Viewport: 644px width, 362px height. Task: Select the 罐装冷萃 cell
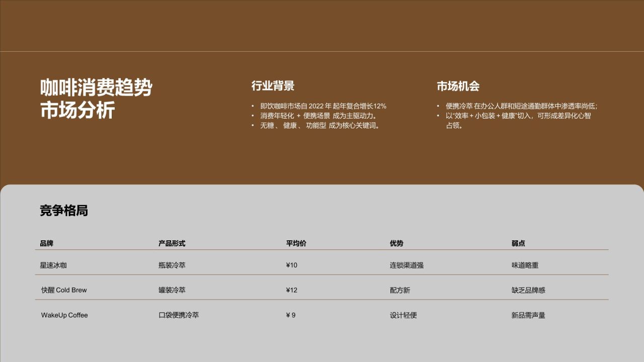point(172,290)
